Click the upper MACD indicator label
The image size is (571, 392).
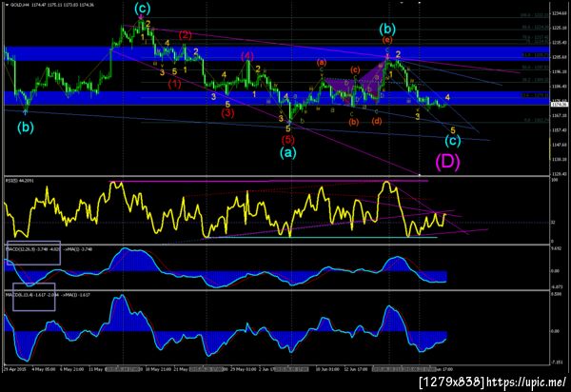pos(49,249)
